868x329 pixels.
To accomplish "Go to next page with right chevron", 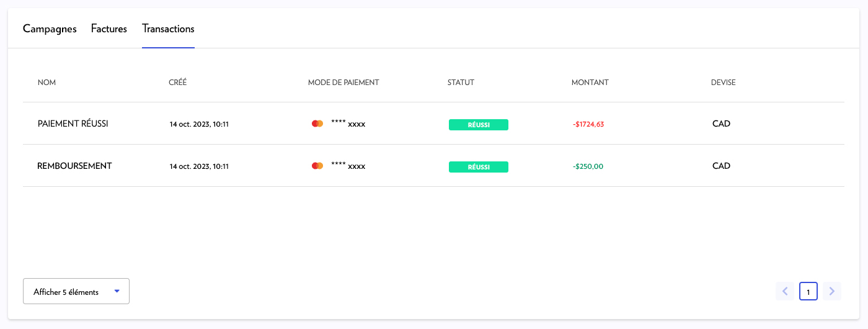I will [x=832, y=291].
